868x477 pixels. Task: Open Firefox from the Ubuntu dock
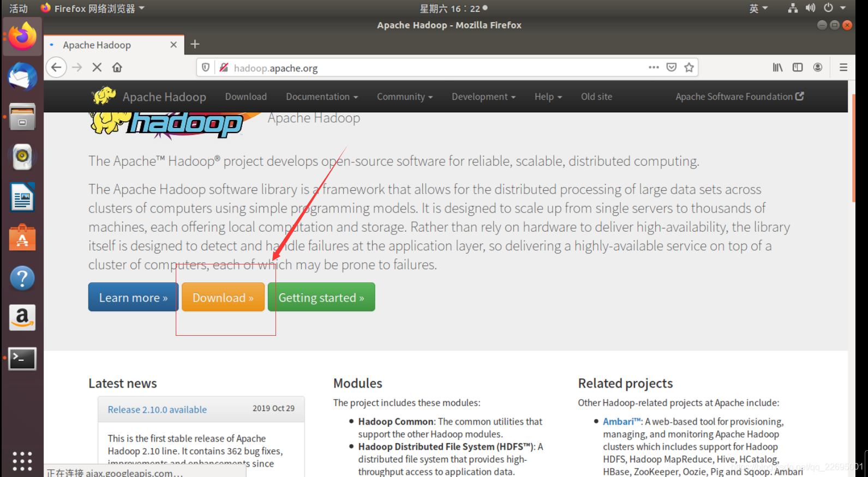(22, 37)
